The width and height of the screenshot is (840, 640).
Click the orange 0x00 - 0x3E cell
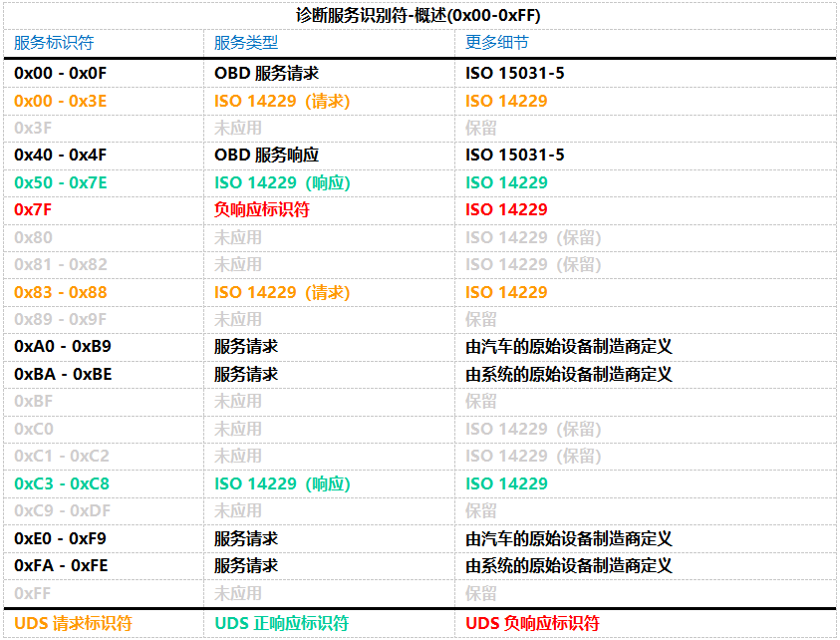tap(60, 101)
